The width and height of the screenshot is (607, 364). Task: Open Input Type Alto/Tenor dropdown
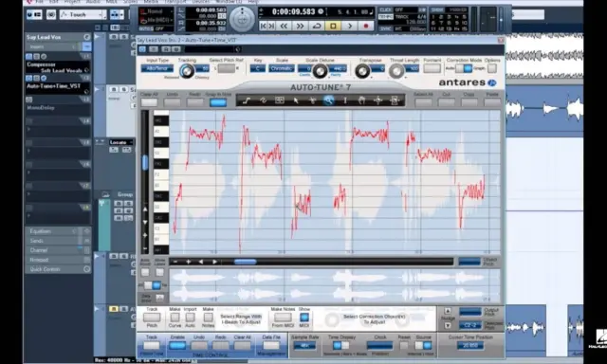(157, 68)
